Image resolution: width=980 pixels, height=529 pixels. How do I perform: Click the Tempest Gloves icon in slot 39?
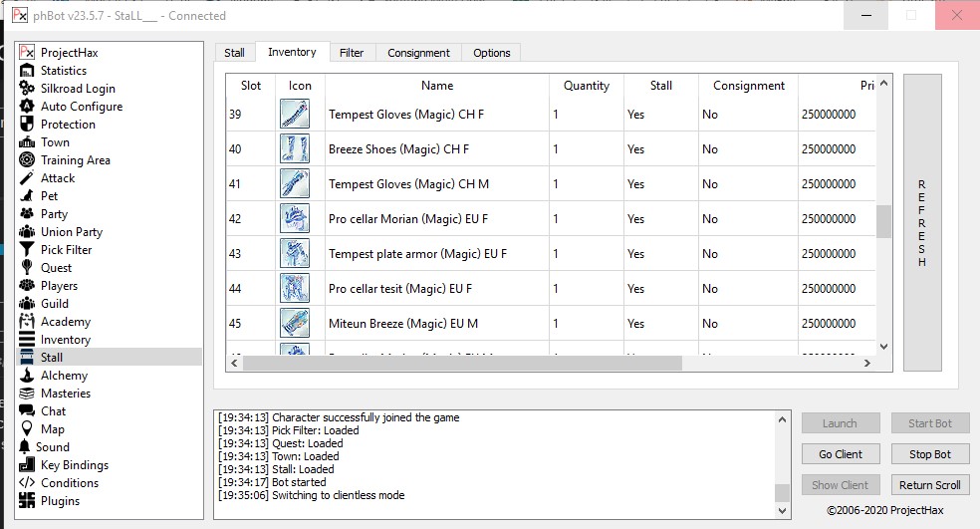[294, 115]
